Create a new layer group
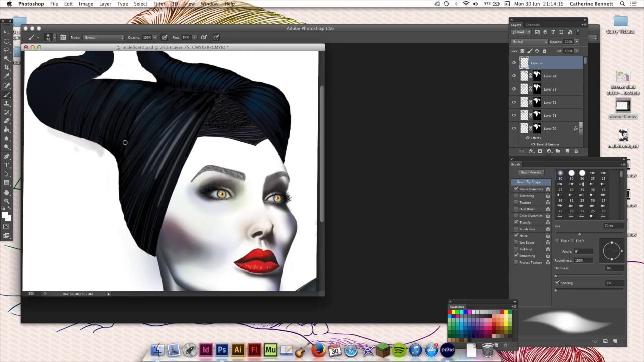 558,151
